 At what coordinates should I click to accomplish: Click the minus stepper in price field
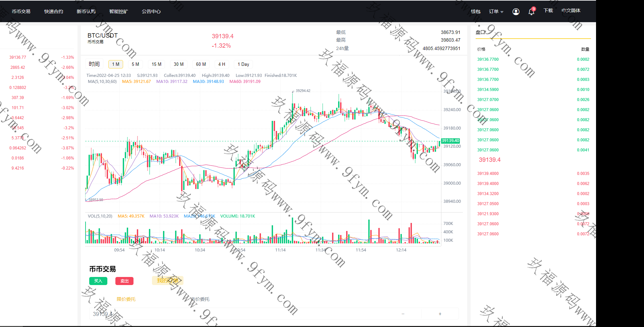tap(403, 314)
